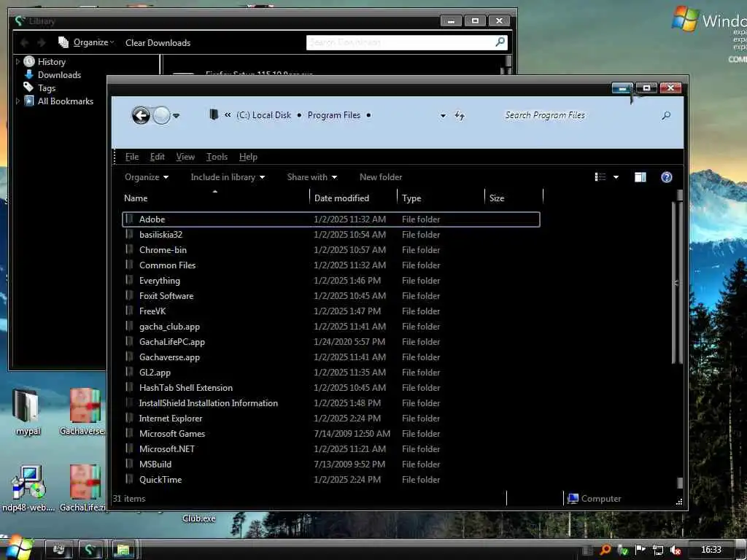747x560 pixels.
Task: Click the mypal desktop icon
Action: click(28, 413)
